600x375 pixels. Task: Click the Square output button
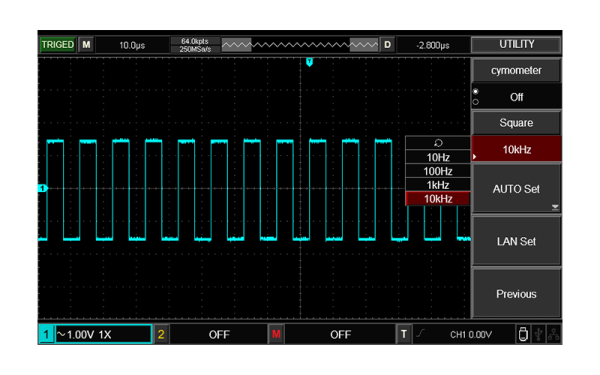(516, 123)
